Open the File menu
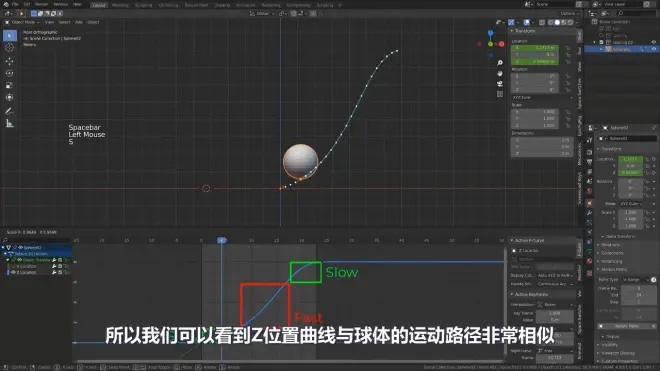This screenshot has width=660, height=371. coord(15,4)
